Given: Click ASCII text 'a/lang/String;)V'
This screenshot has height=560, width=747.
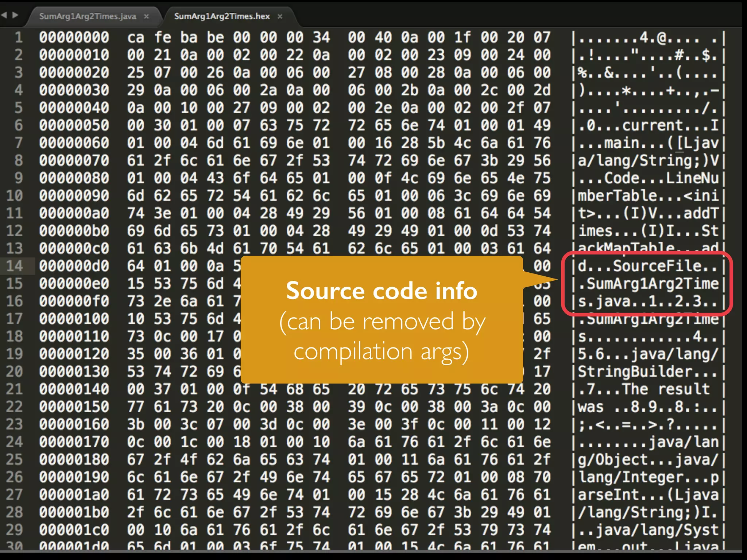Looking at the screenshot, I should tap(648, 160).
